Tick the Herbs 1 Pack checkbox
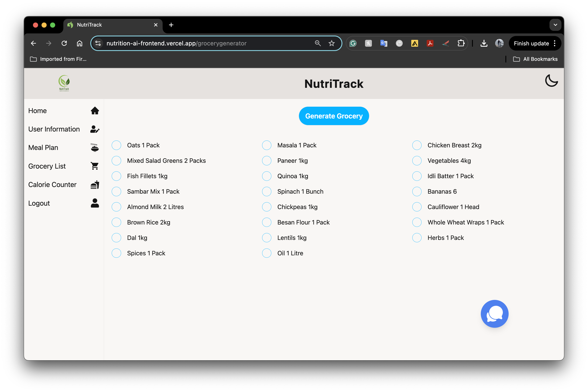 coord(416,238)
